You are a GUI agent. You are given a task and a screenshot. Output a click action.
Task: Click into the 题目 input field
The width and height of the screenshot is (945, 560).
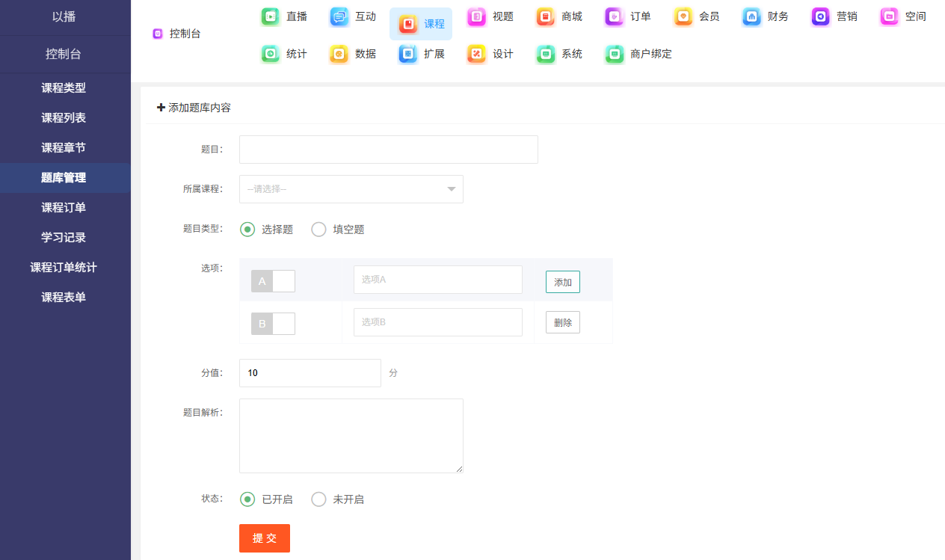(388, 150)
